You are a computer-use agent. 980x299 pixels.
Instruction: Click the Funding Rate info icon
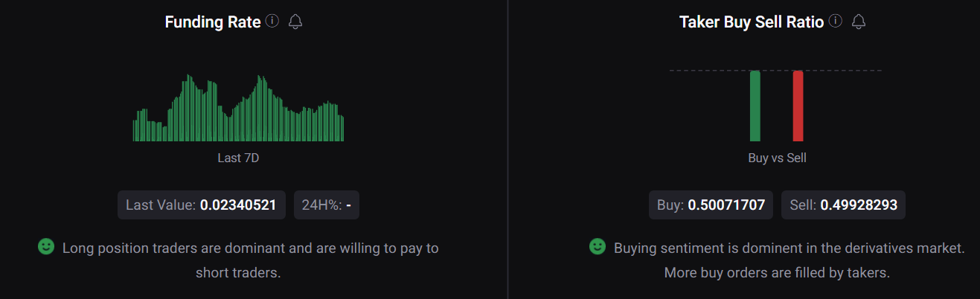[272, 22]
